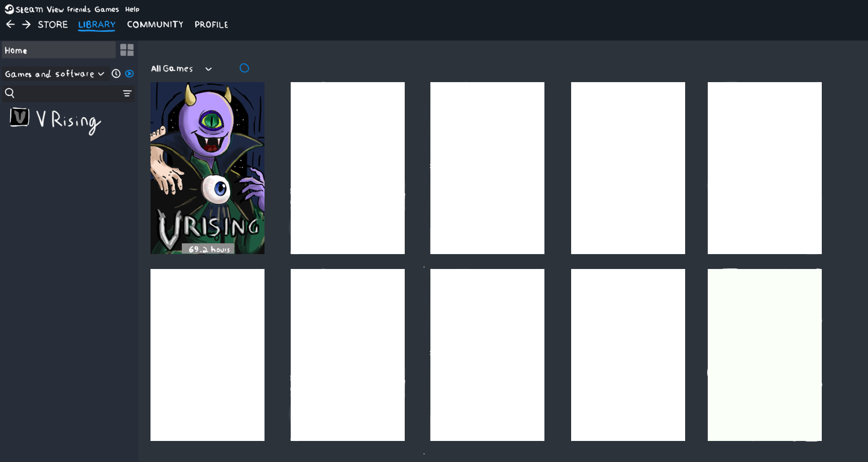Click the blue circle beside All Games
The width and height of the screenshot is (868, 462).
[244, 68]
